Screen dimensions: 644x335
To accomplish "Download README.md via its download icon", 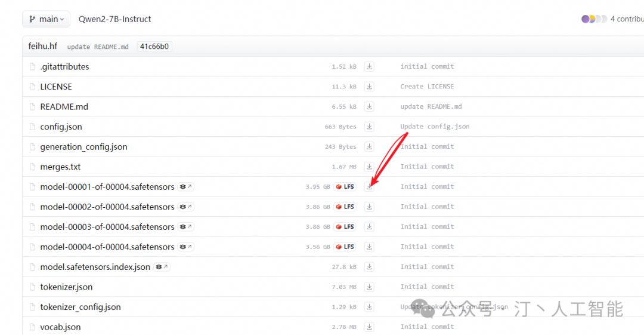I will pyautogui.click(x=369, y=106).
